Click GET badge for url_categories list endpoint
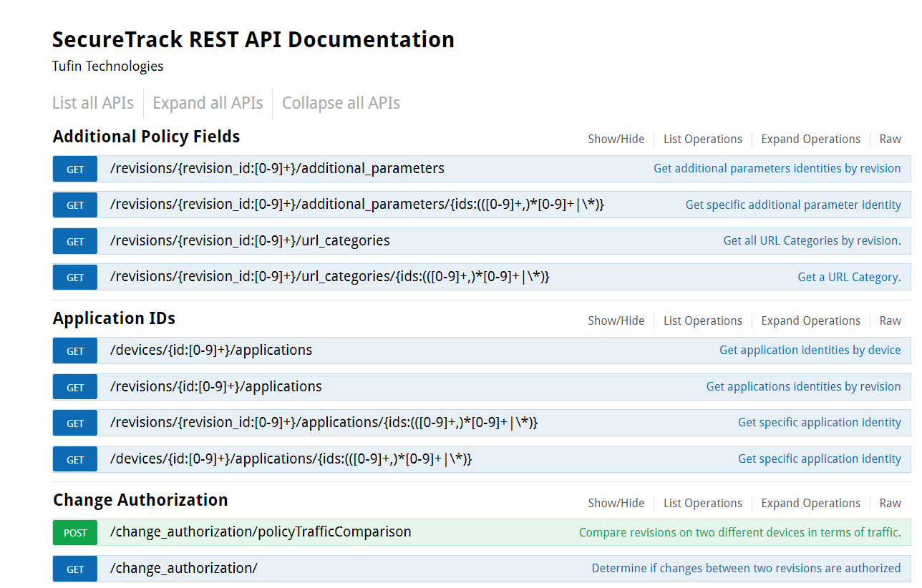This screenshot has width=922, height=588. 75,242
